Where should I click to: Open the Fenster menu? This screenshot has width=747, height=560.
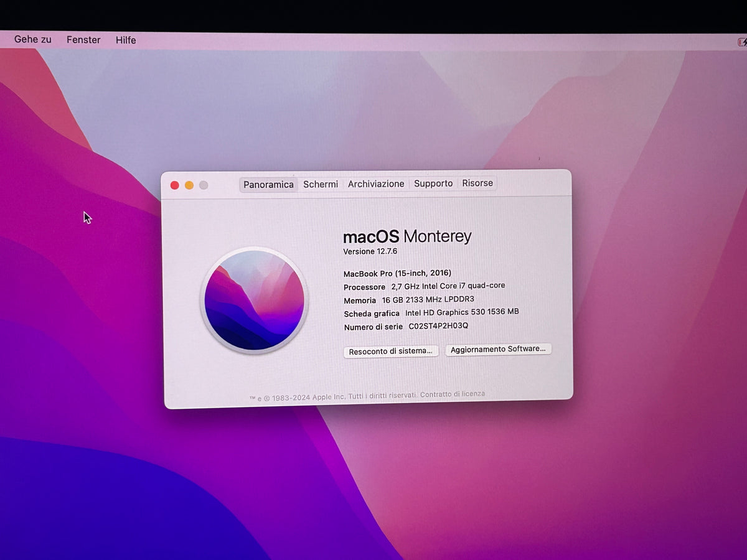pos(83,40)
